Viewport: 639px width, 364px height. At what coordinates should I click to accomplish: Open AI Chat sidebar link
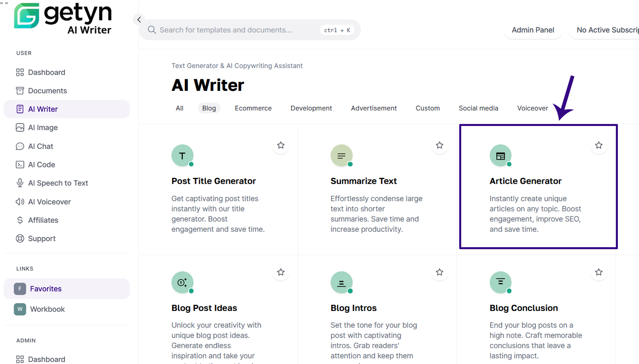(41, 146)
